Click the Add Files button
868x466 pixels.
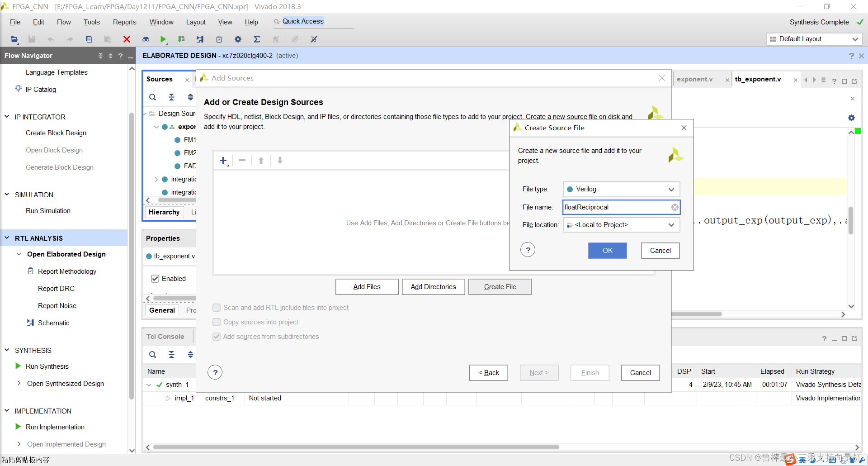click(367, 287)
